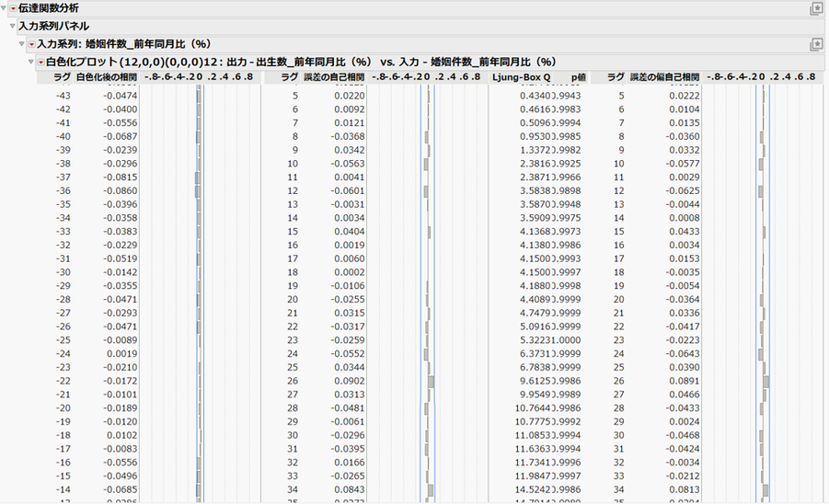Click the lag -36 bar in 白色化後の相関 plot
This screenshot has width=829, height=504.
[x=197, y=191]
